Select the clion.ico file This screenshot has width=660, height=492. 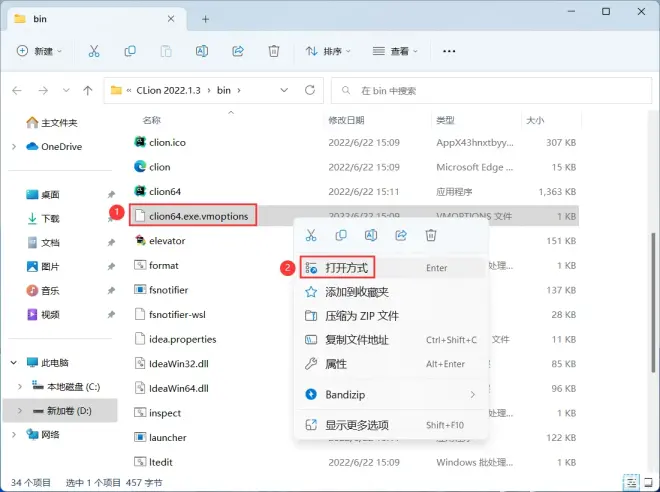click(168, 143)
